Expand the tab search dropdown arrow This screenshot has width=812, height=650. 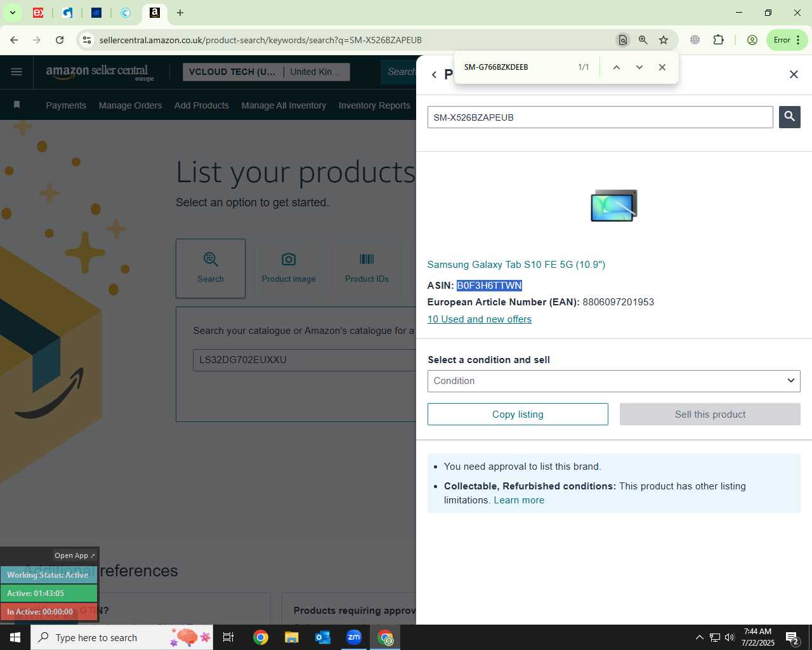(13, 13)
